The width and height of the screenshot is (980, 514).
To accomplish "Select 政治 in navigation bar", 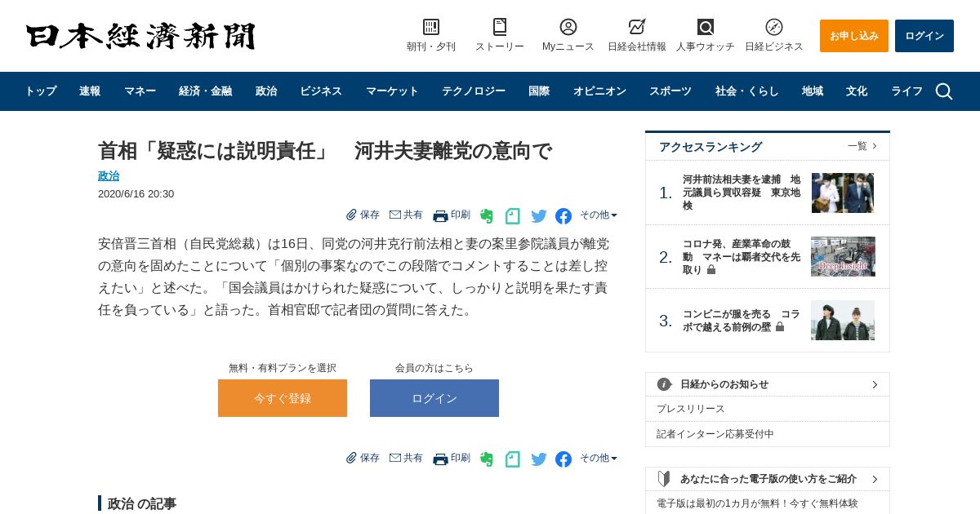I will pyautogui.click(x=266, y=91).
